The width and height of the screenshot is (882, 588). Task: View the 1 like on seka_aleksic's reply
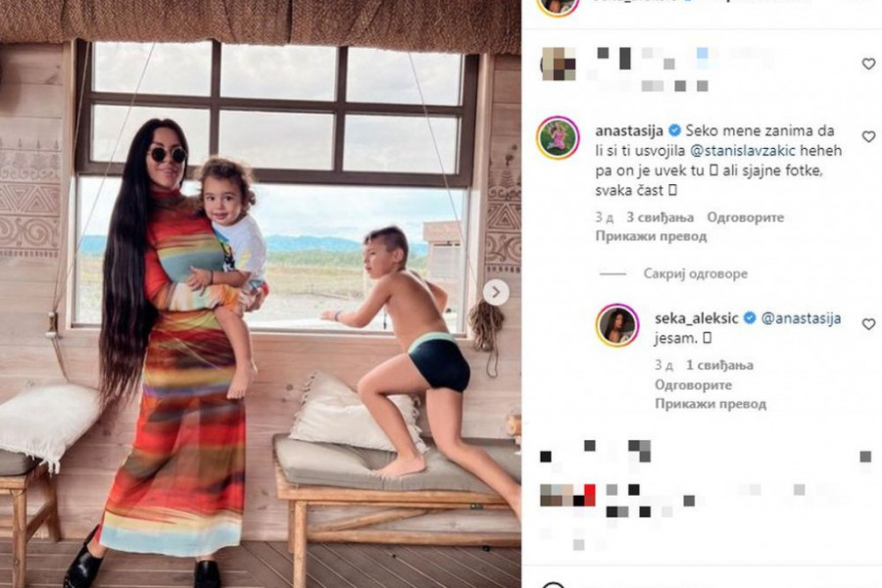click(x=719, y=366)
